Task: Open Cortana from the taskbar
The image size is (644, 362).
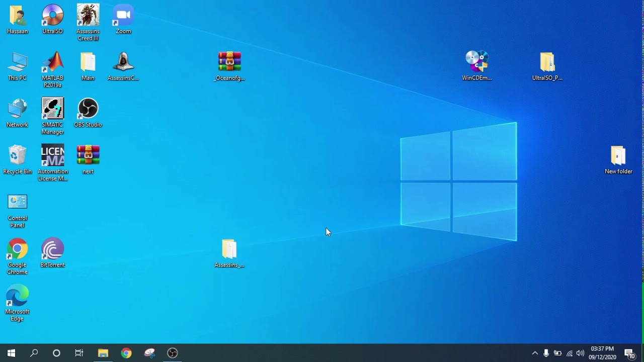Action: (56, 353)
